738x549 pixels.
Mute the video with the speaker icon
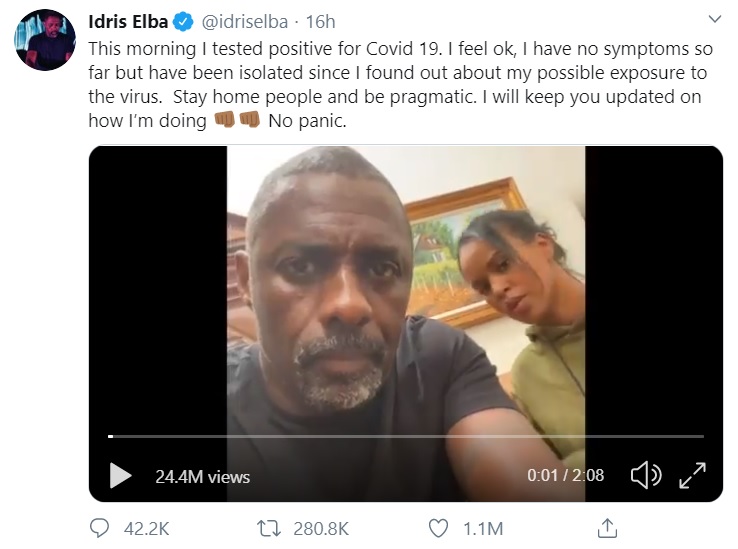tap(645, 475)
